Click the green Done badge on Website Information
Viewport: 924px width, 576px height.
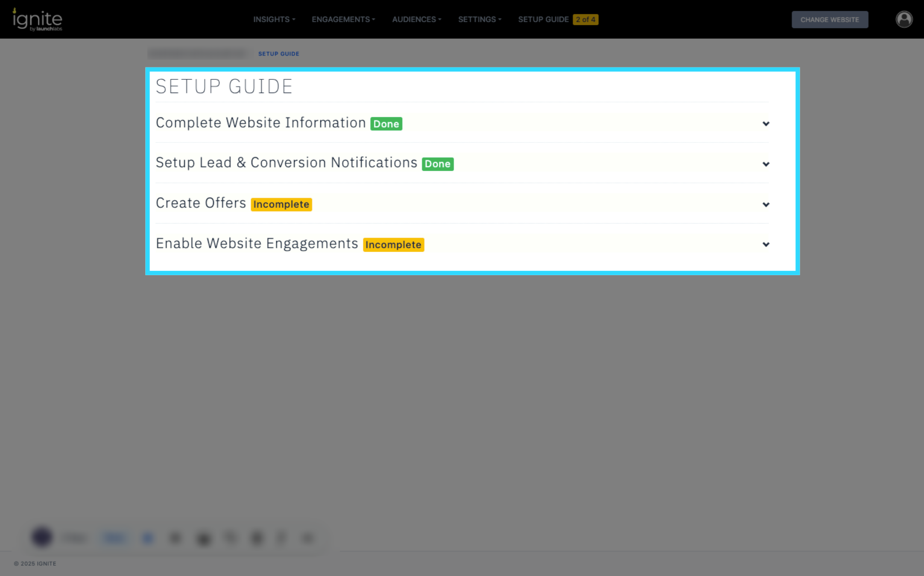point(386,124)
